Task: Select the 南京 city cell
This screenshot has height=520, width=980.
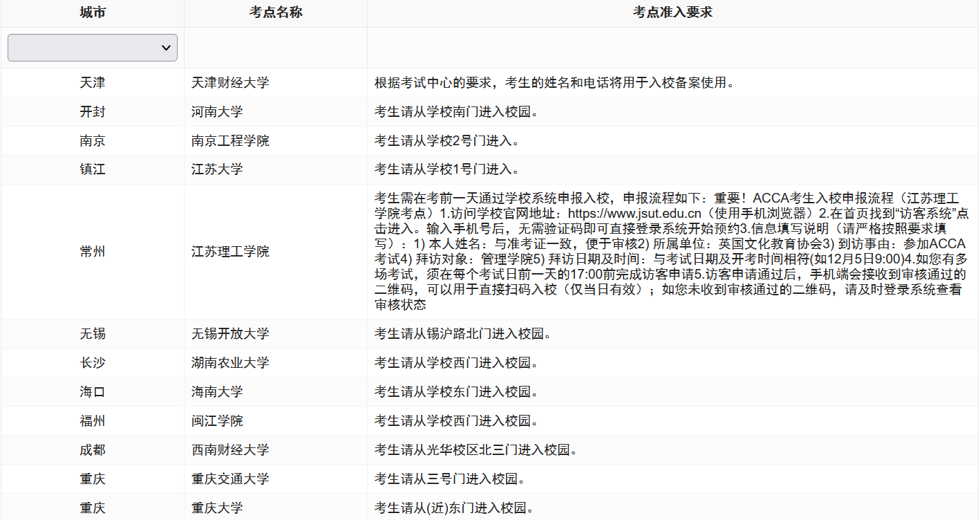Action: pos(93,141)
